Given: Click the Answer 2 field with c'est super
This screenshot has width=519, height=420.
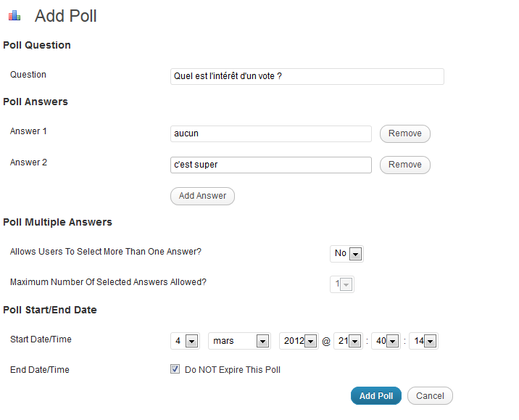Looking at the screenshot, I should pos(271,165).
